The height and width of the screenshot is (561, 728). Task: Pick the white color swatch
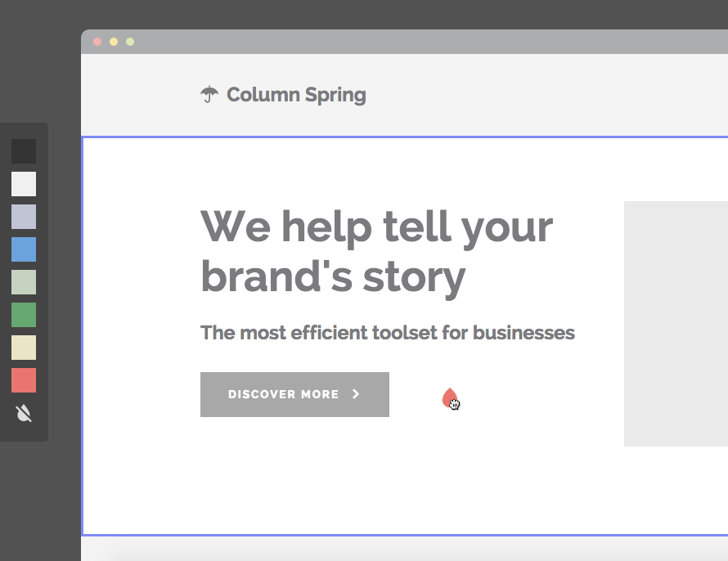pyautogui.click(x=24, y=184)
